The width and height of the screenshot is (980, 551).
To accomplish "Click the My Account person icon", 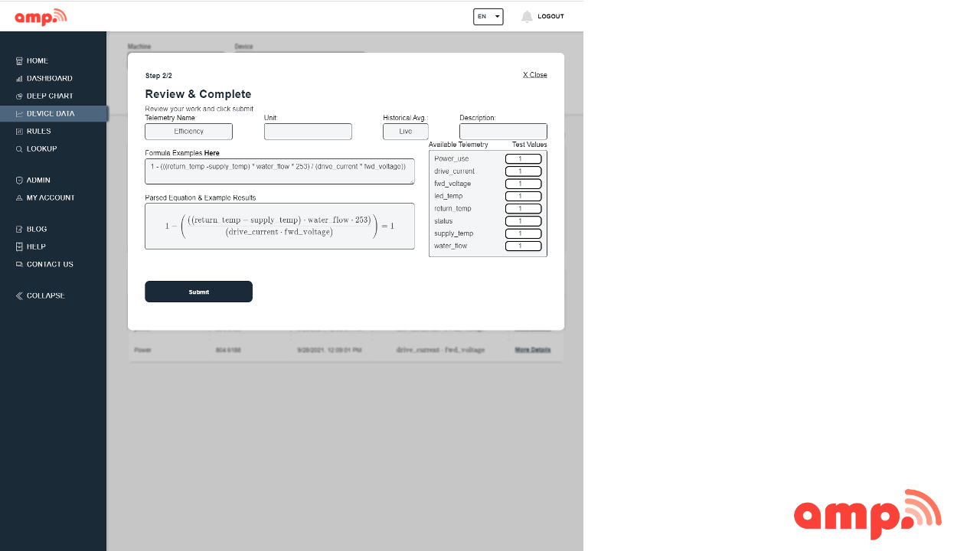I will 19,198.
